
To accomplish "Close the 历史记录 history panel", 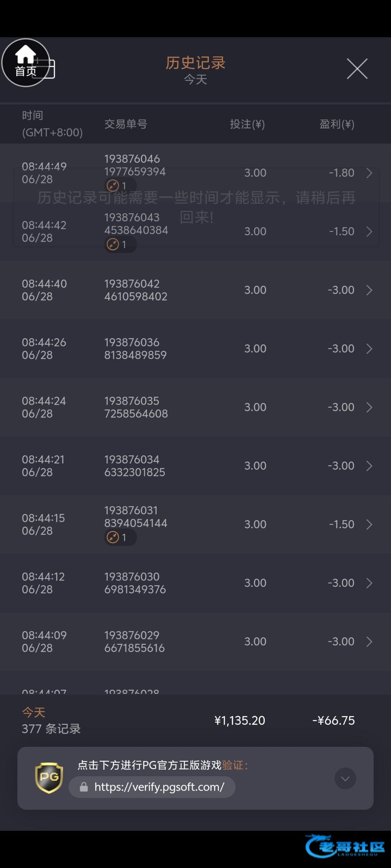I will pos(357,68).
